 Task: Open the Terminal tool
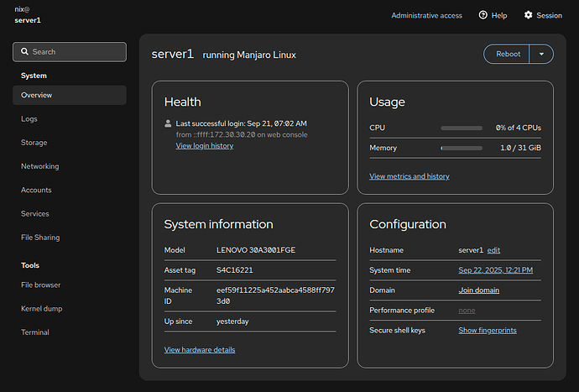tap(36, 332)
